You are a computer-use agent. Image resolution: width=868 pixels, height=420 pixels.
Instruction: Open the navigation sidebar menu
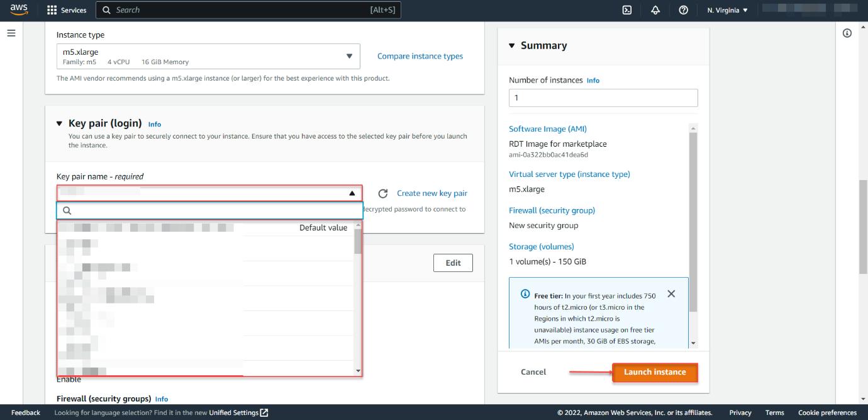click(x=10, y=33)
